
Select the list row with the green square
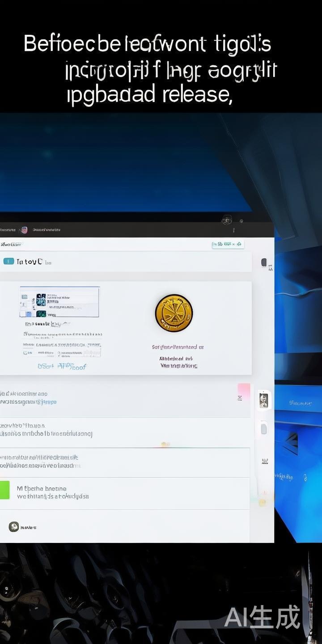point(124,492)
